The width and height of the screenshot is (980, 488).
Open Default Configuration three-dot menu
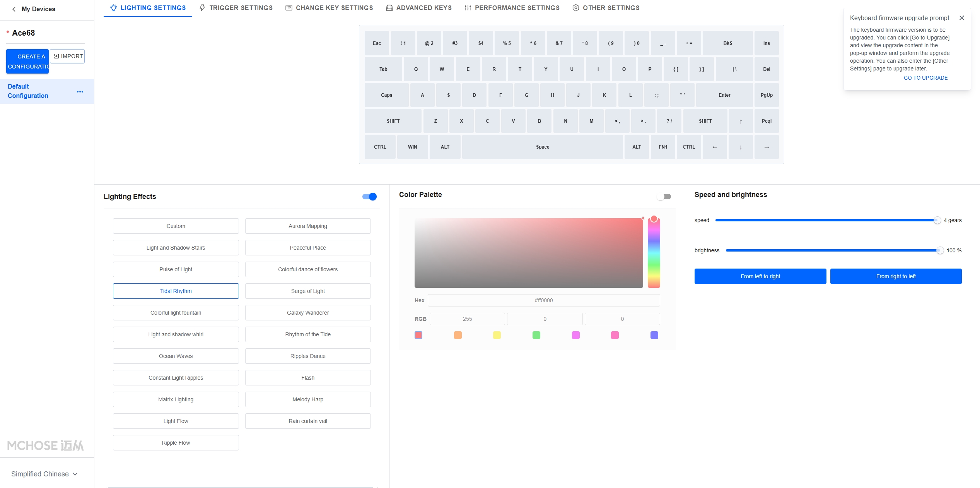(80, 92)
